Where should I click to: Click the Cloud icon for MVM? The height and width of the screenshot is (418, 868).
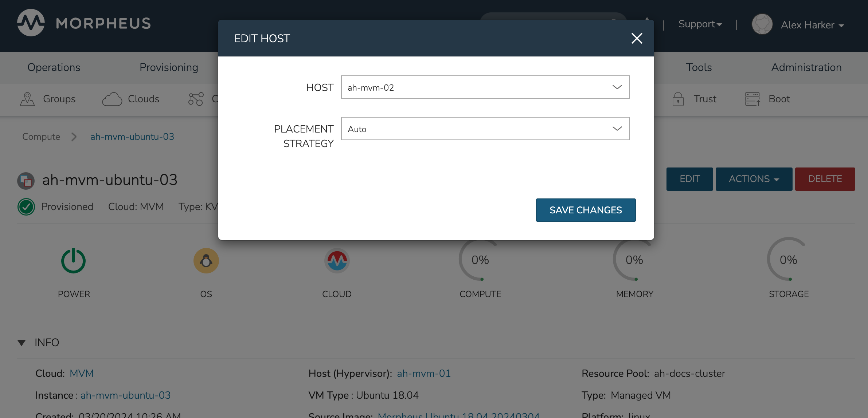click(x=337, y=260)
